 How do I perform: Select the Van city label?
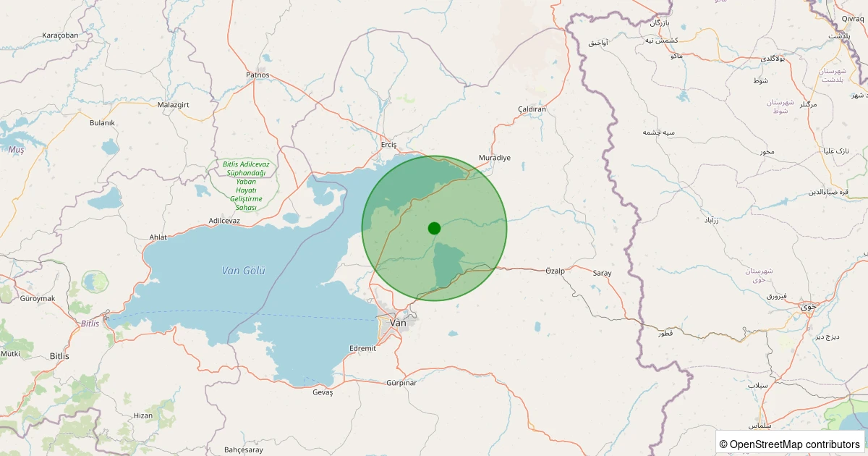(x=398, y=323)
